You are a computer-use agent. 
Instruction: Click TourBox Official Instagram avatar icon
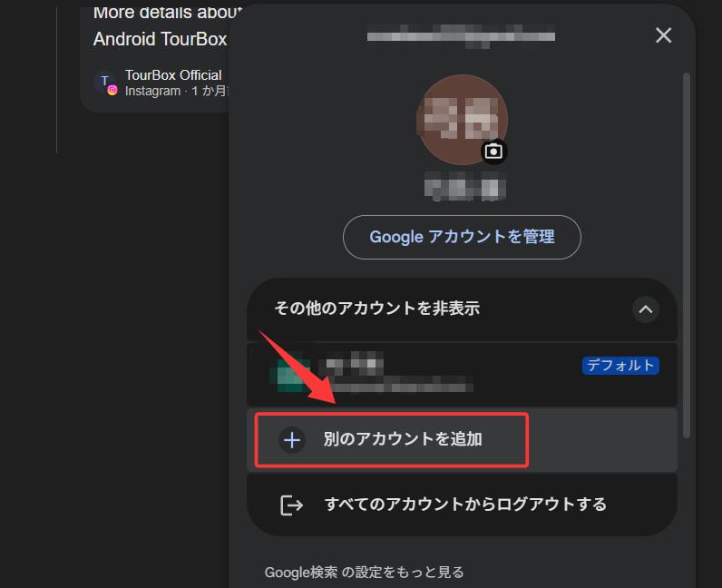[x=106, y=83]
